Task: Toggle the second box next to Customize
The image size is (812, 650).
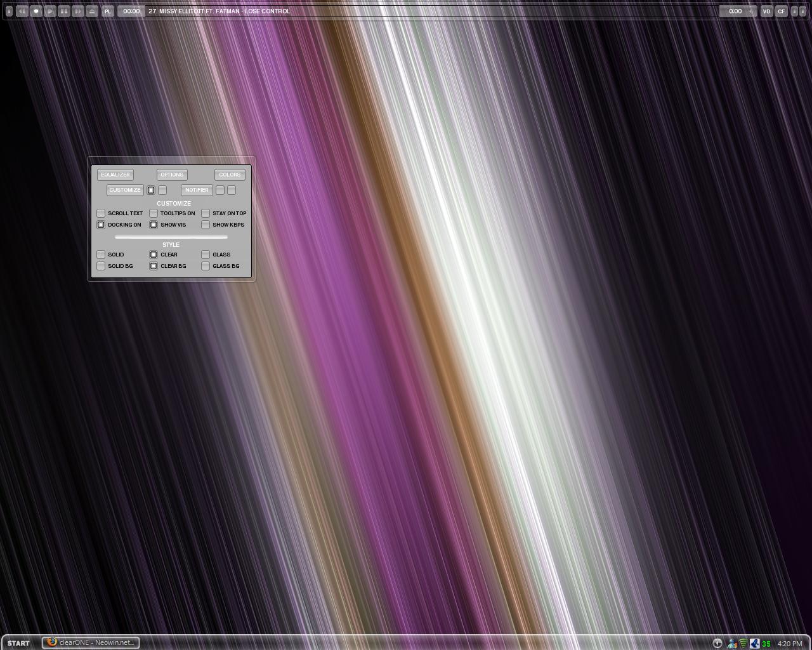Action: (x=162, y=190)
